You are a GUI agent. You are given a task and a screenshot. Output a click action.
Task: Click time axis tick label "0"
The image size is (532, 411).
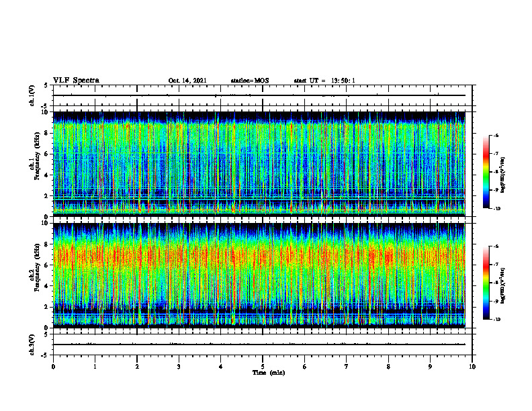pos(53,367)
